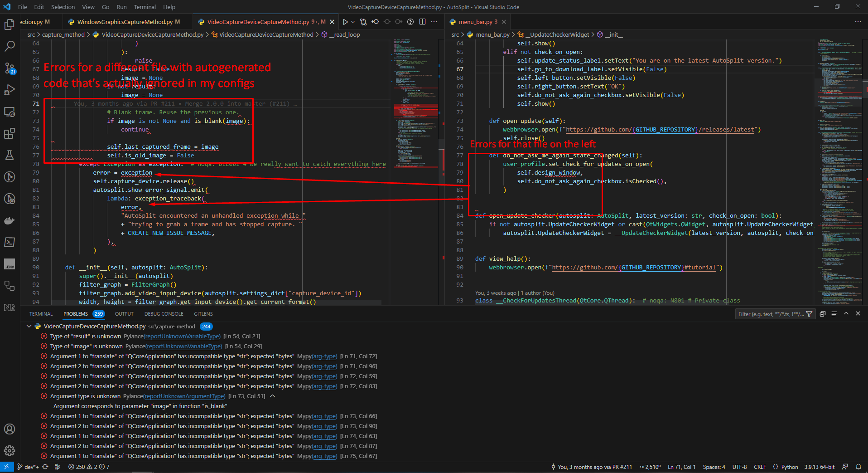Open the Source Control view in activity bar
This screenshot has height=473, width=868.
10,68
